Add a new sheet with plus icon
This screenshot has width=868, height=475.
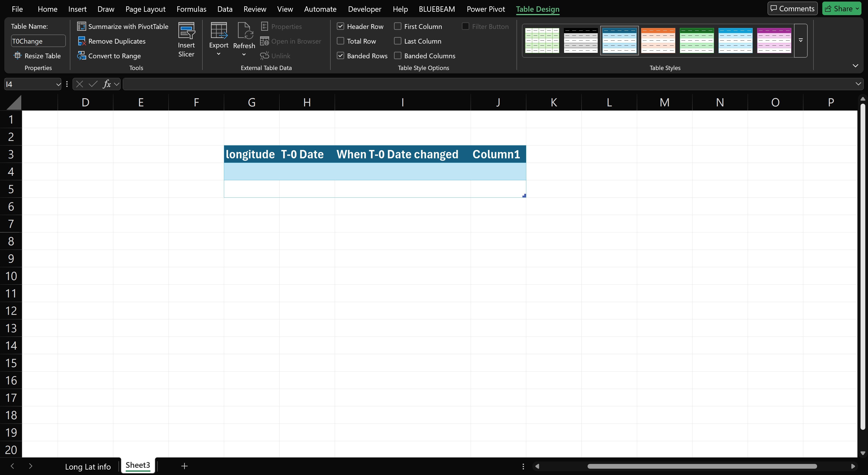184,466
